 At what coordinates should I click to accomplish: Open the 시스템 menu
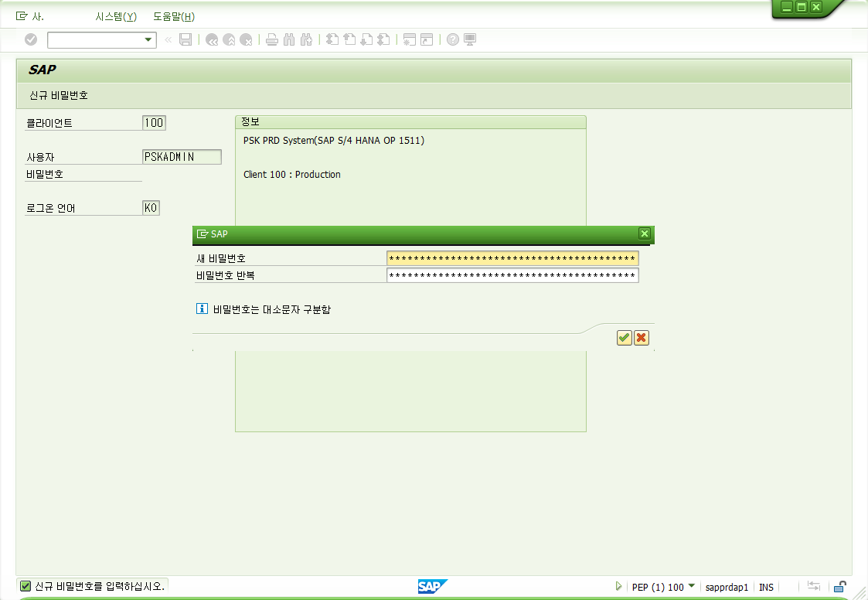[116, 16]
